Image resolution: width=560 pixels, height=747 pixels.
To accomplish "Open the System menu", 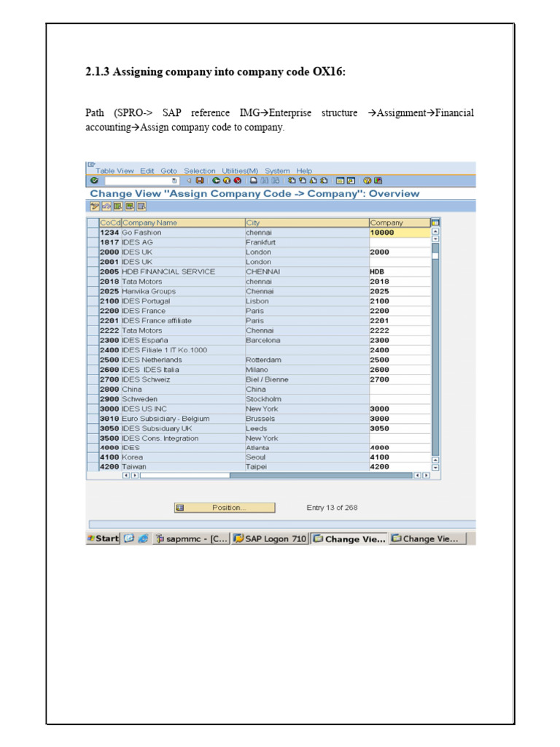I will point(277,171).
